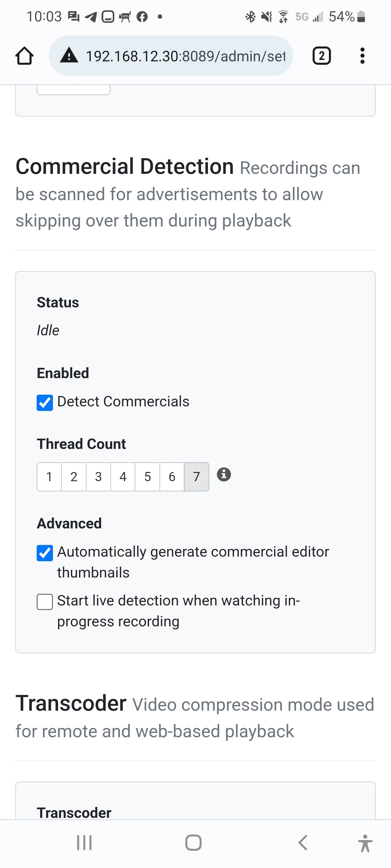Choose 3 for Thread Count
The height and width of the screenshot is (868, 391).
[x=99, y=477]
